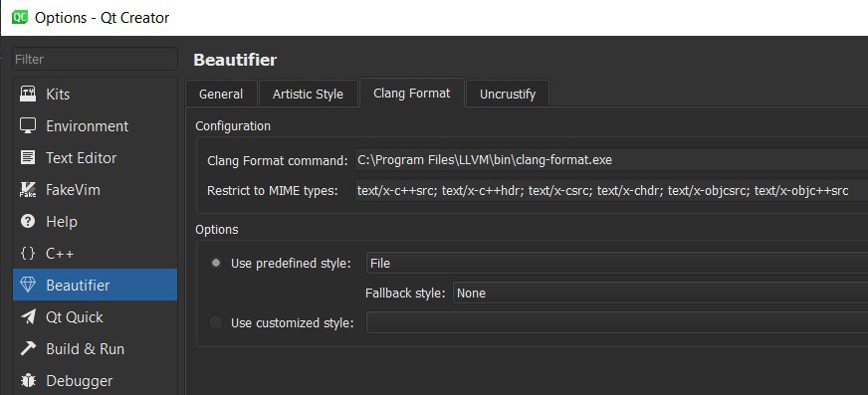Open Environment settings category

coord(95,126)
